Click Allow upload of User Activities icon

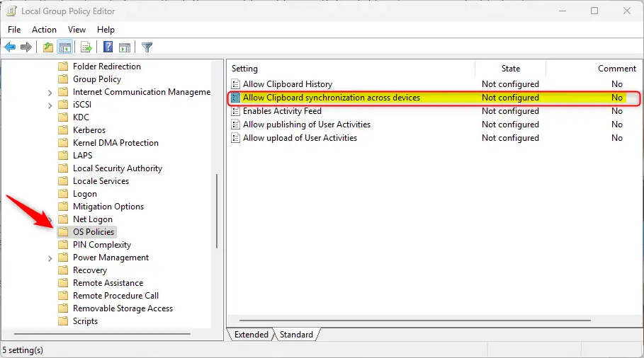point(235,138)
